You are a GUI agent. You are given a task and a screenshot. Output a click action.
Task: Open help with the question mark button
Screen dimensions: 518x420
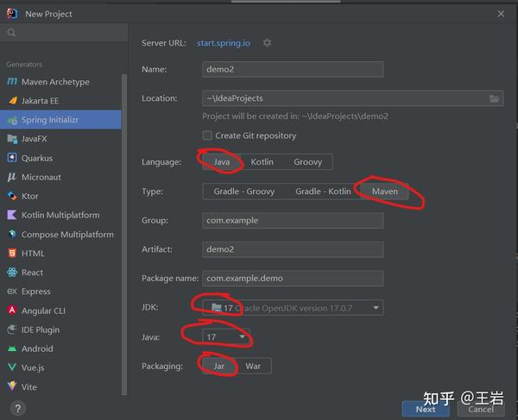coord(18,409)
